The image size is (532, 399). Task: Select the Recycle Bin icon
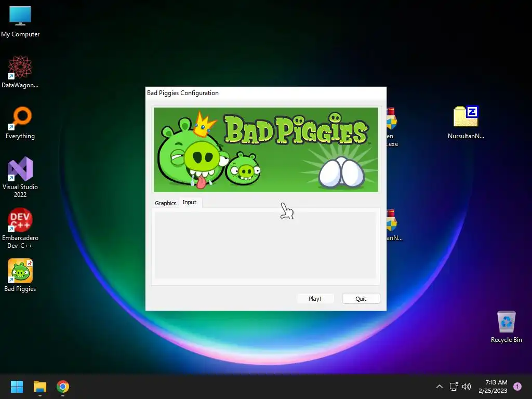506,327
